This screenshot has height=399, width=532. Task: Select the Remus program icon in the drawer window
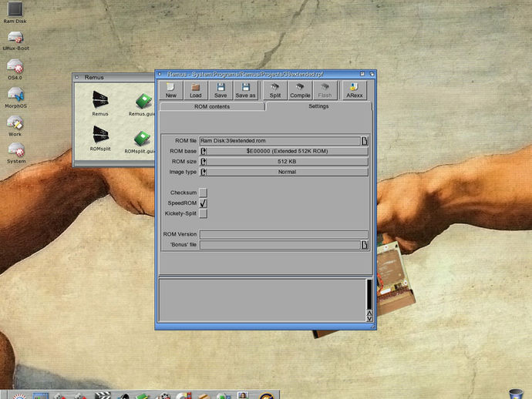tap(100, 103)
